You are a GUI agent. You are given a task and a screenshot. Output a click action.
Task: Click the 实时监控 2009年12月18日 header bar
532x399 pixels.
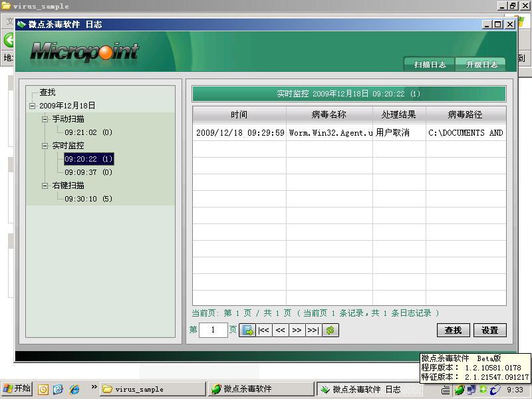(348, 94)
